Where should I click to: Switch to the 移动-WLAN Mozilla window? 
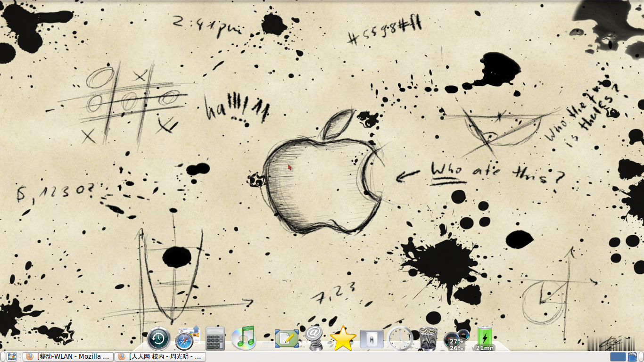68,357
